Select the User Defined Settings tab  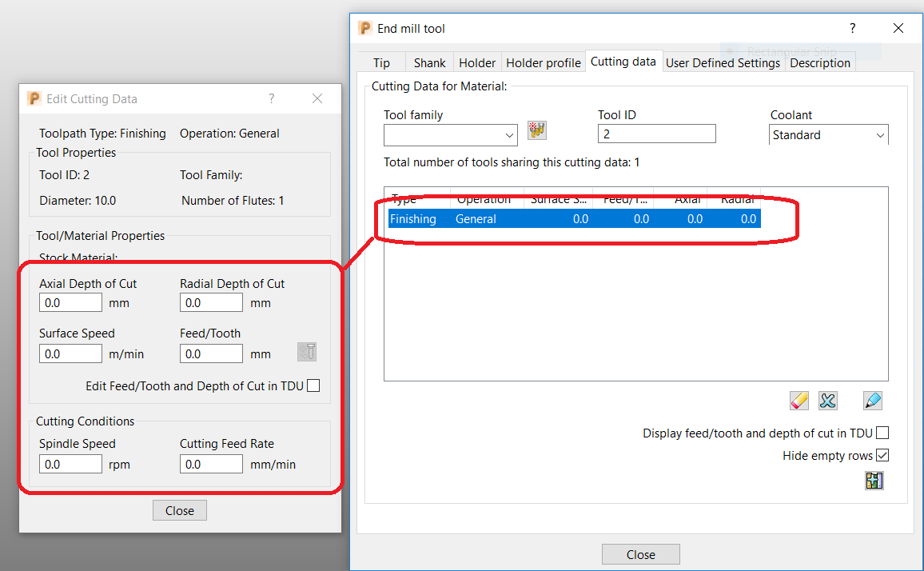[x=723, y=62]
